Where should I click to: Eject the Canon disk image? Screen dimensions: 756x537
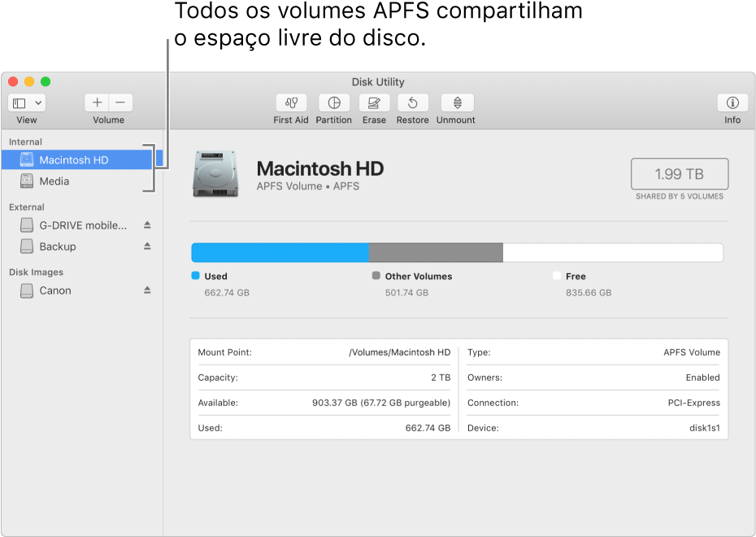tap(149, 290)
